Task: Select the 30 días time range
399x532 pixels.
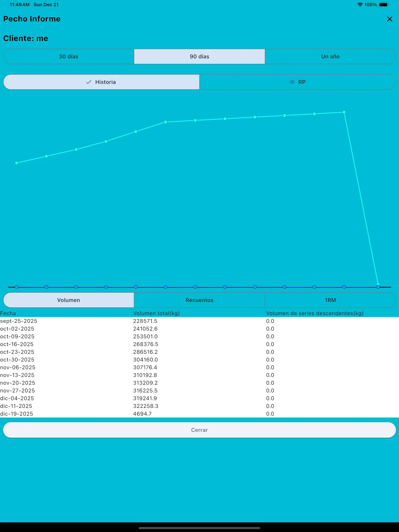Action: pos(69,56)
